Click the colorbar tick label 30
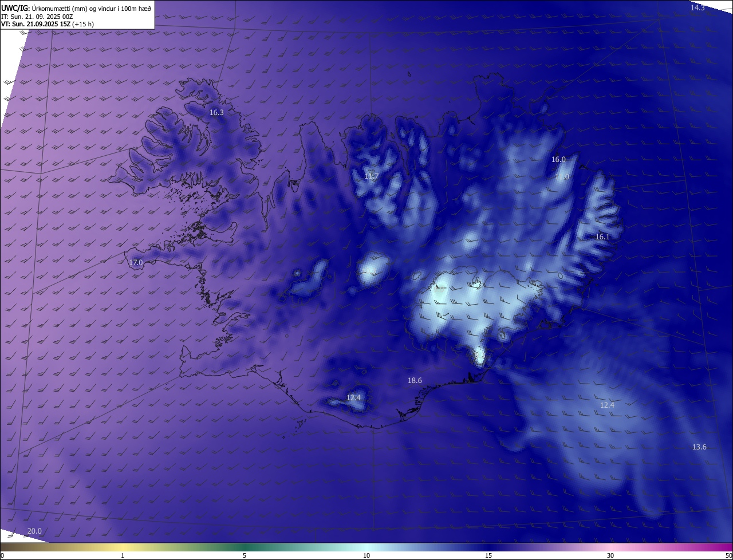 [610, 555]
